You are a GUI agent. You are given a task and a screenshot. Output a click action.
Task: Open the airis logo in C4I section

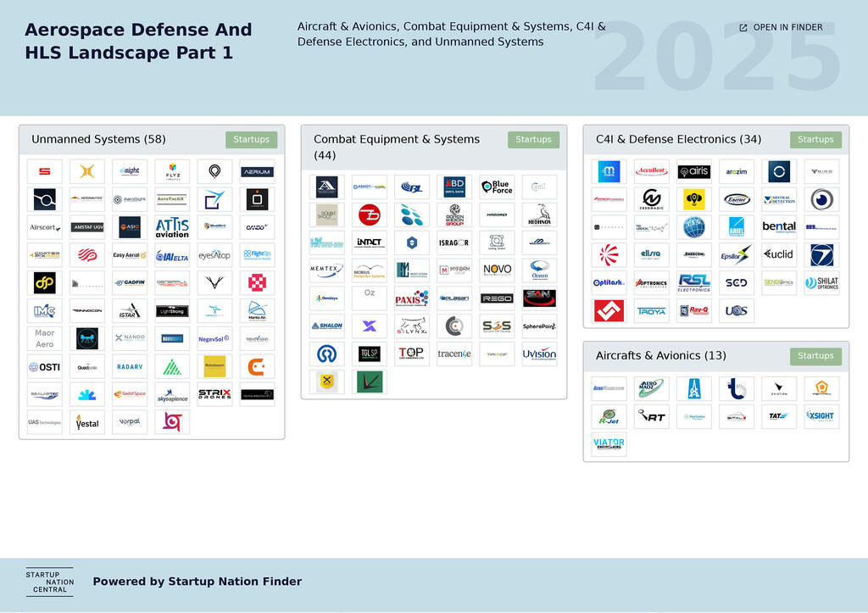pos(694,170)
